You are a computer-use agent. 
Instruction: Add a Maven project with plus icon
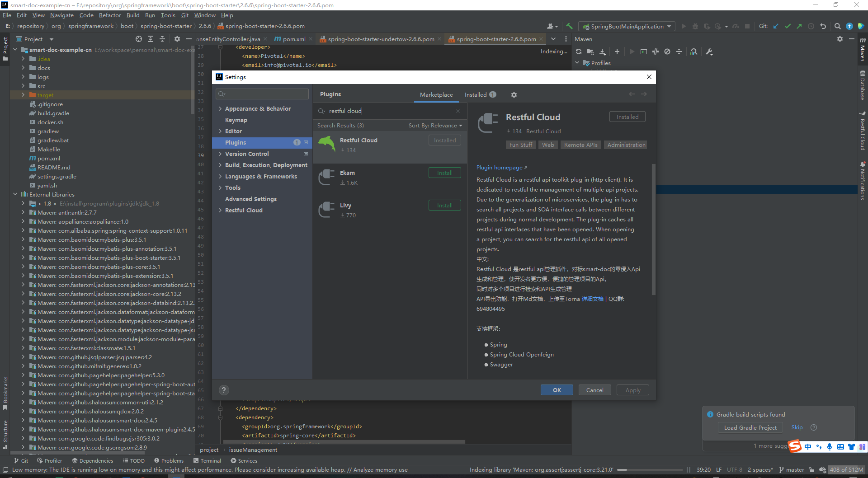[617, 52]
